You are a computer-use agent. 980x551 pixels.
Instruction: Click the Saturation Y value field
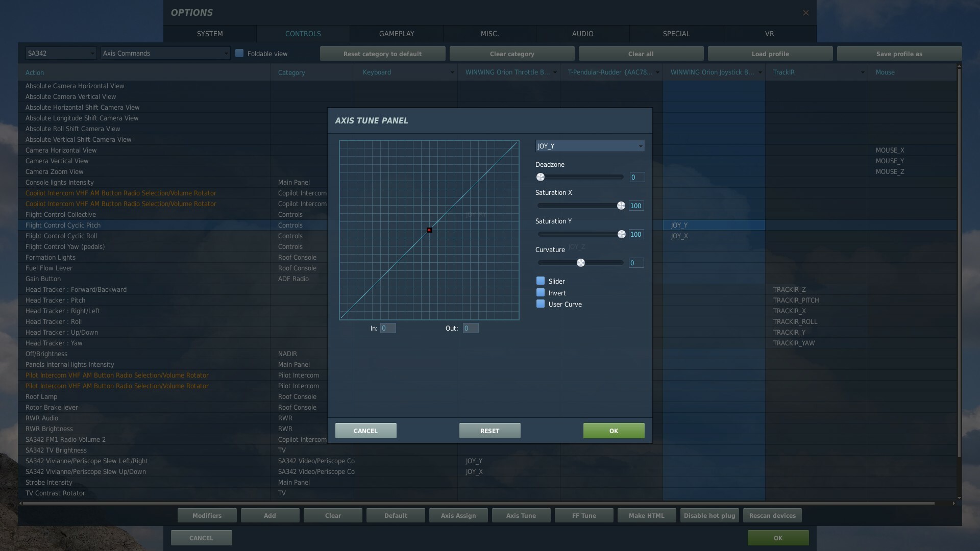coord(636,234)
